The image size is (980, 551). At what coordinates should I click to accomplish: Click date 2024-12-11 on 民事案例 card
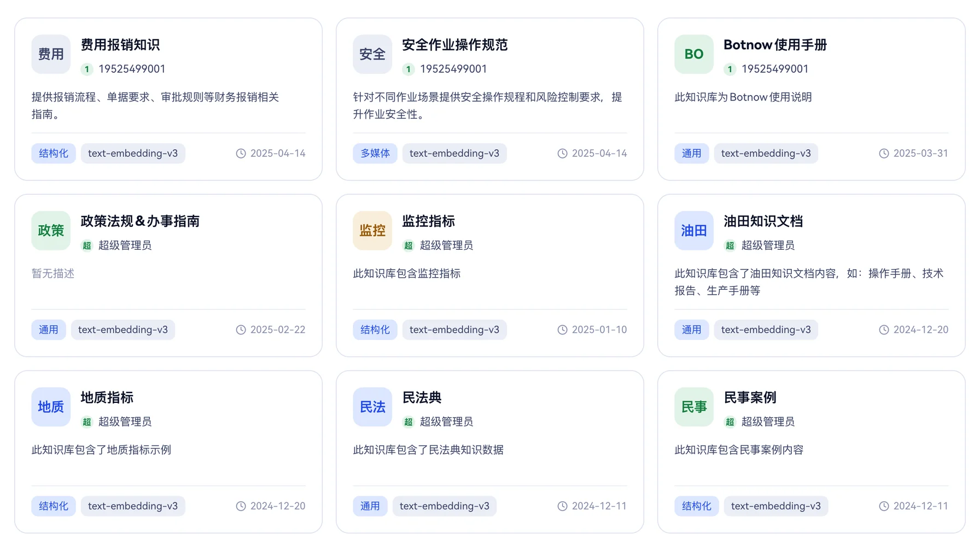(921, 506)
